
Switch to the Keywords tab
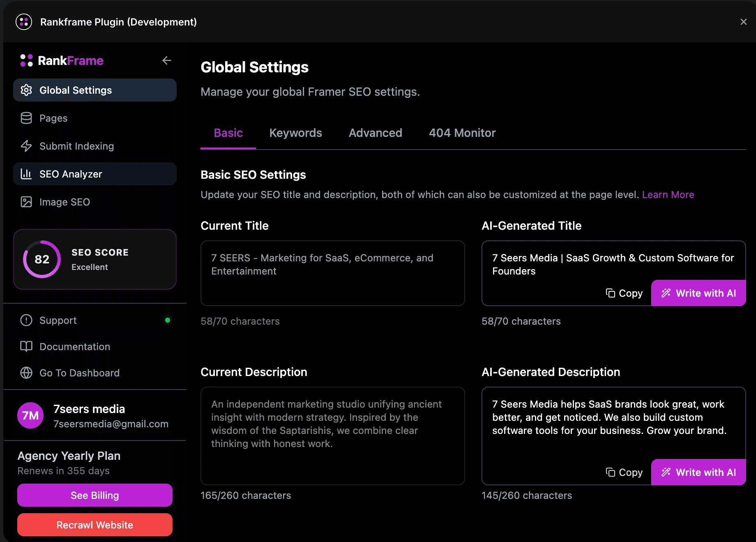click(x=295, y=133)
